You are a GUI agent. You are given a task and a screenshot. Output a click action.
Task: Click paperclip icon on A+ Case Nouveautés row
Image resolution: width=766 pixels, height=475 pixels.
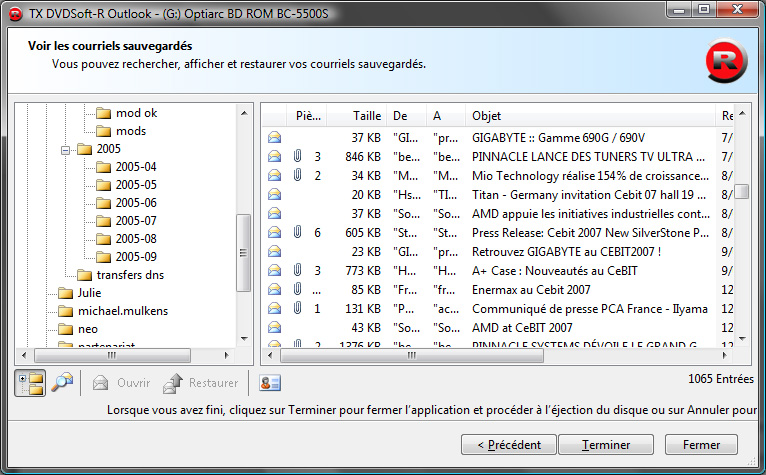297,270
